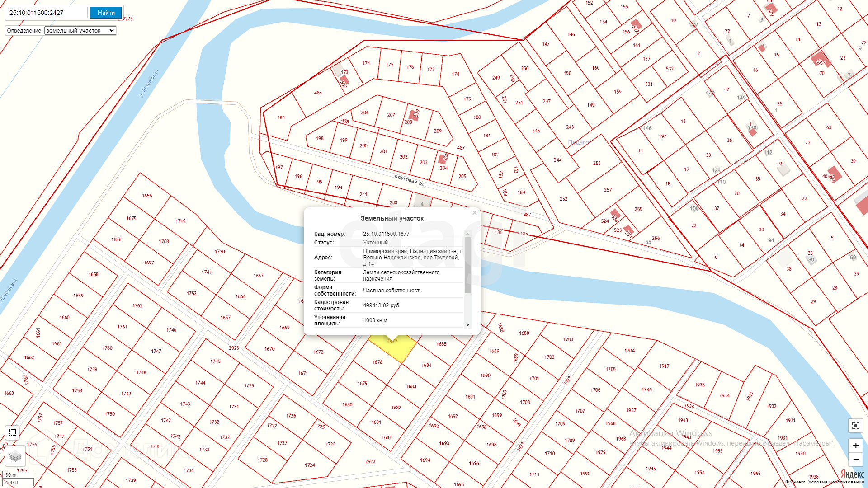
Task: Open the map layers switcher
Action: tap(15, 456)
